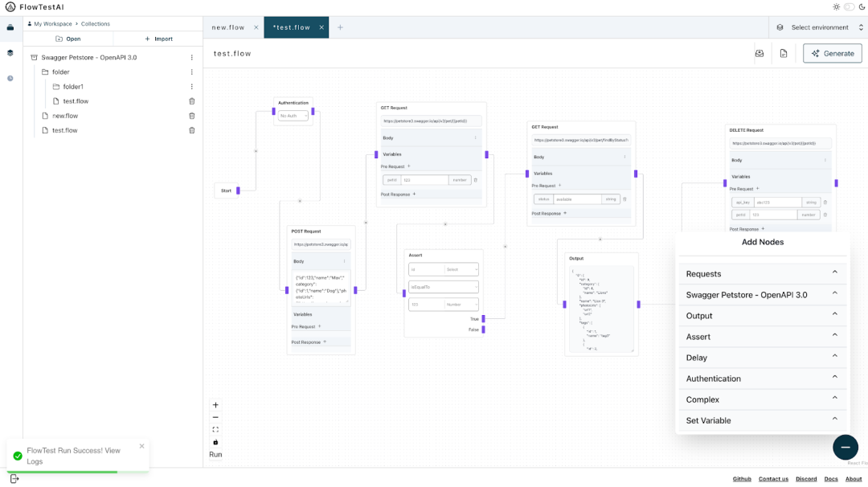Image resolution: width=868 pixels, height=487 pixels.
Task: Open the Contact us footer link
Action: 773,479
